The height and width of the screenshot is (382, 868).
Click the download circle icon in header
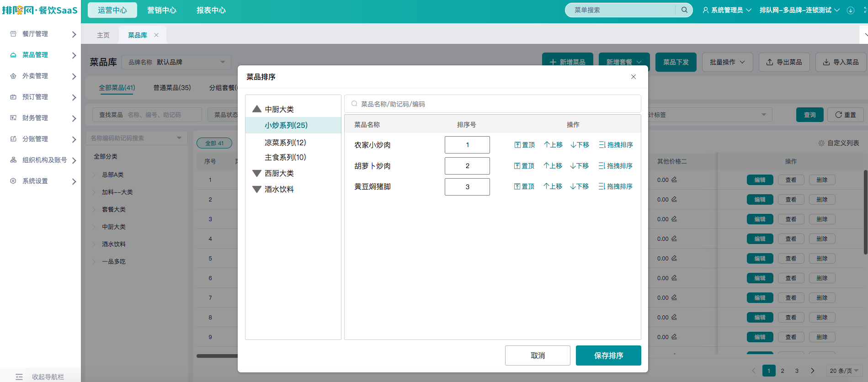click(851, 11)
